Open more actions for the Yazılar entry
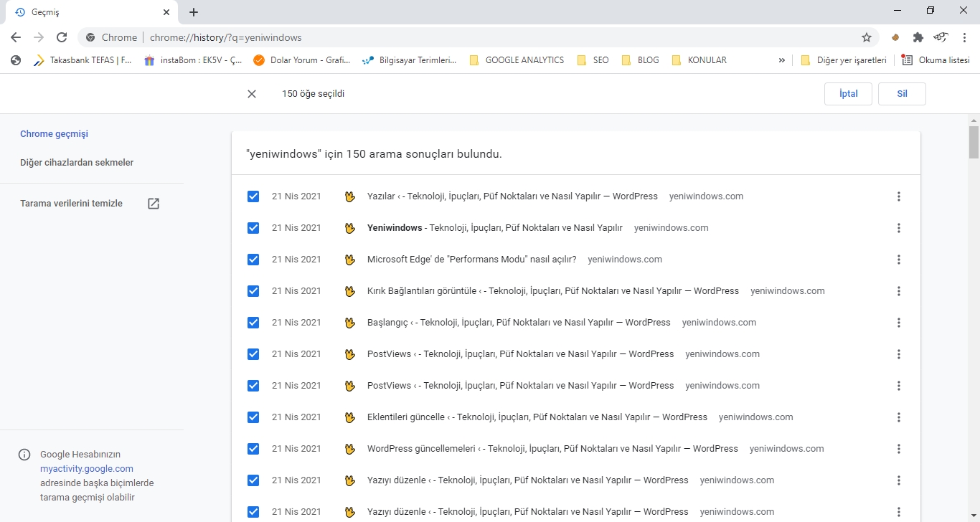Image resolution: width=980 pixels, height=522 pixels. [x=898, y=196]
